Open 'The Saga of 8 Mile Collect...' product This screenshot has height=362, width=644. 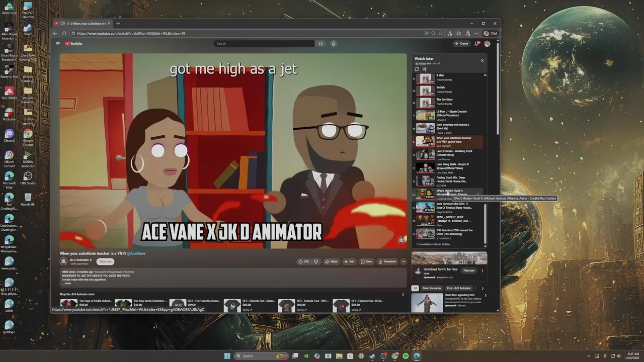click(86, 303)
